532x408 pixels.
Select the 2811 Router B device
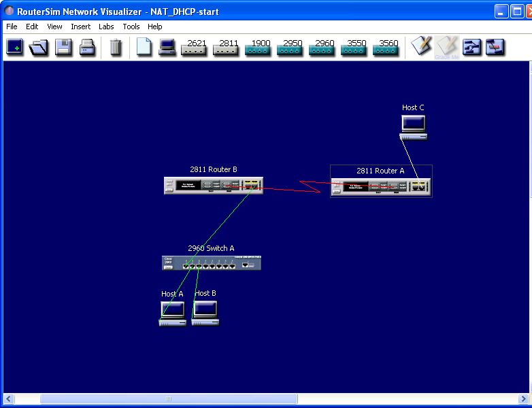(x=214, y=186)
